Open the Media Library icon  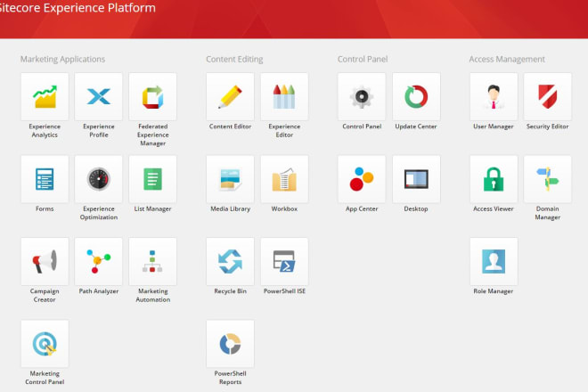[x=230, y=179]
